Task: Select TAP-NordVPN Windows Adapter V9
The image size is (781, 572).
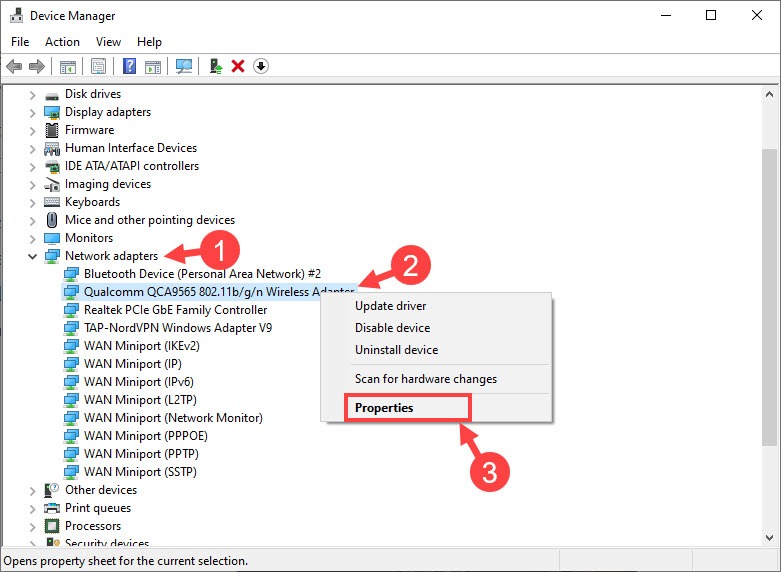Action: point(177,328)
